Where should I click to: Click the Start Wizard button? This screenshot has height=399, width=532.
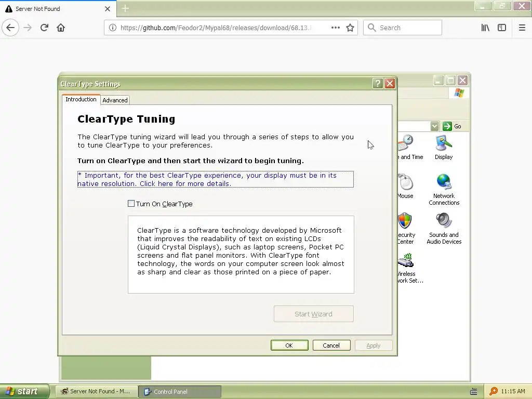pos(313,314)
